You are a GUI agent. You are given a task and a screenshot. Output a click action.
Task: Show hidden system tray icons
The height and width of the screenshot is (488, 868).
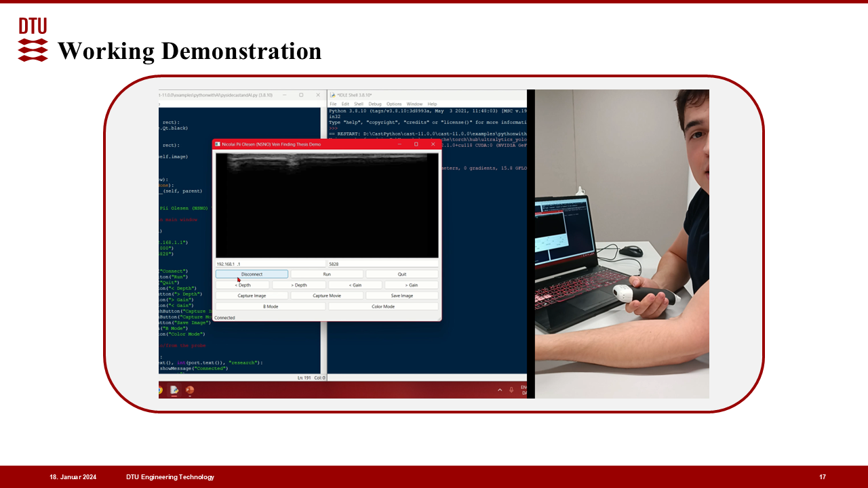click(x=500, y=390)
